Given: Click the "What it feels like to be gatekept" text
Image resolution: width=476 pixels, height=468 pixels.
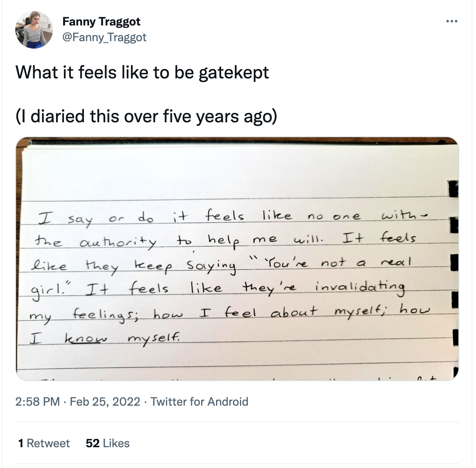Looking at the screenshot, I should pyautogui.click(x=142, y=73).
